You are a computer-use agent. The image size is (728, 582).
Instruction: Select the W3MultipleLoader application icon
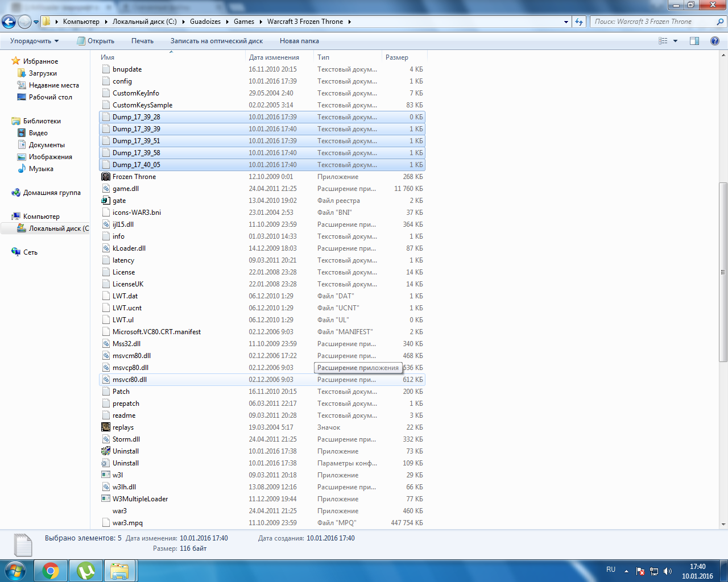coord(106,499)
